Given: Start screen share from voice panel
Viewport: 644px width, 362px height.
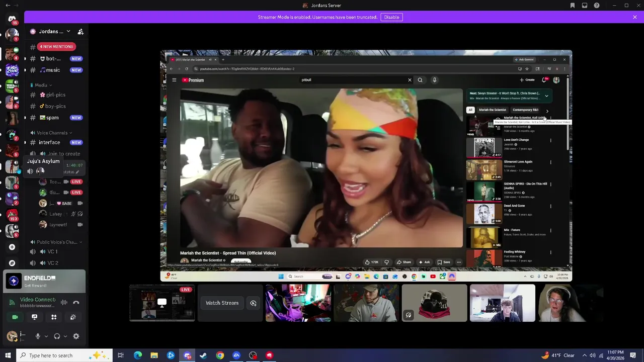Looking at the screenshot, I should point(34,317).
